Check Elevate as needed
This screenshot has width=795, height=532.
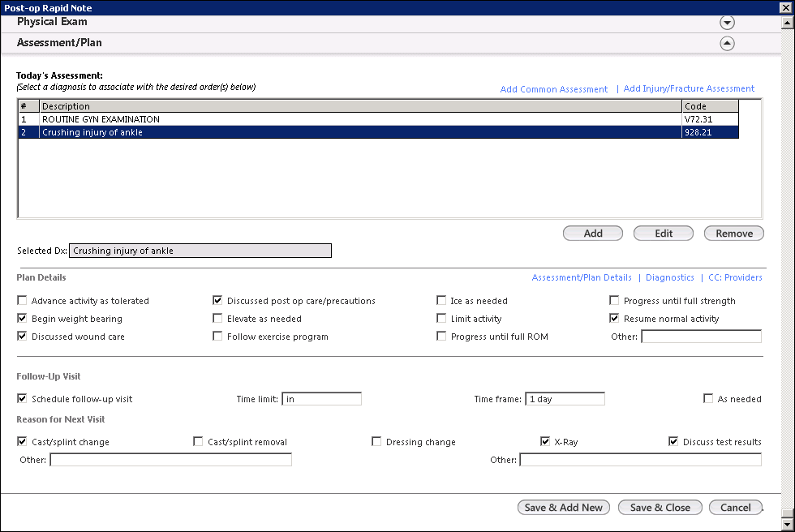click(217, 318)
